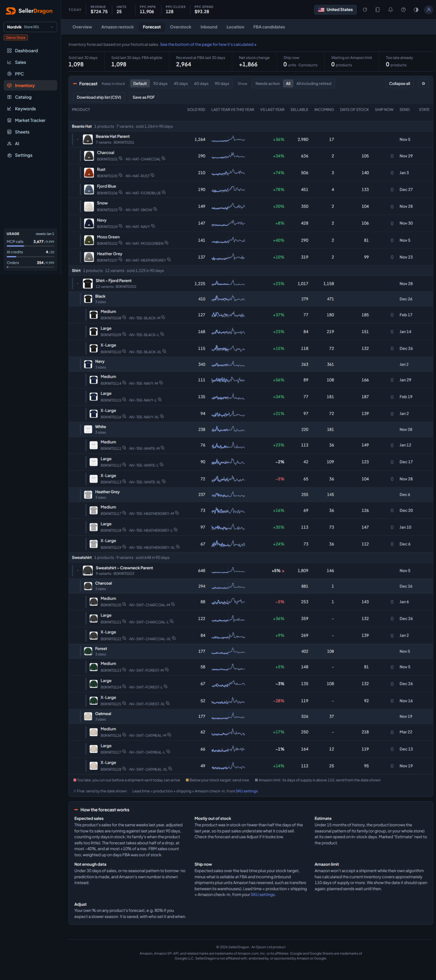Switch to the Inbound tab

(209, 27)
